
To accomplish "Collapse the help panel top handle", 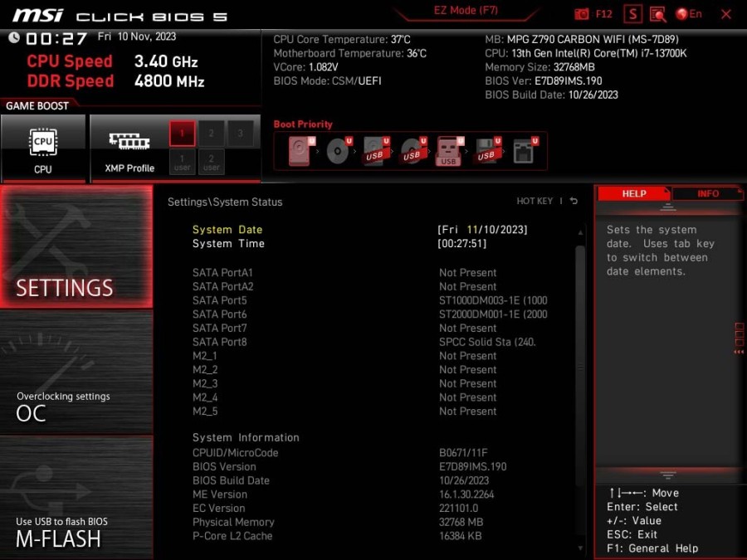I will click(668, 207).
